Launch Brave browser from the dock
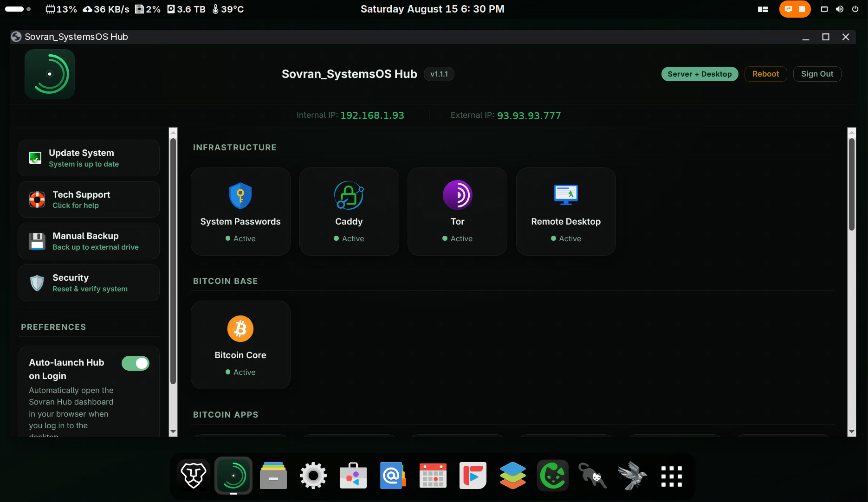 pyautogui.click(x=194, y=476)
